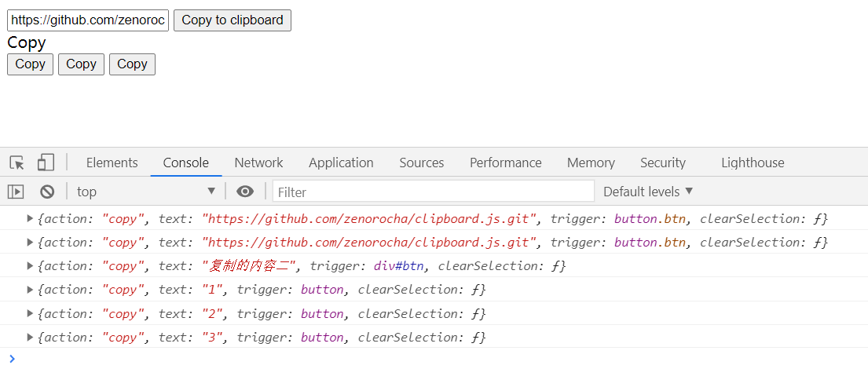Activate the inspect element picker icon
Viewport: 868px width, 369px height.
point(16,163)
